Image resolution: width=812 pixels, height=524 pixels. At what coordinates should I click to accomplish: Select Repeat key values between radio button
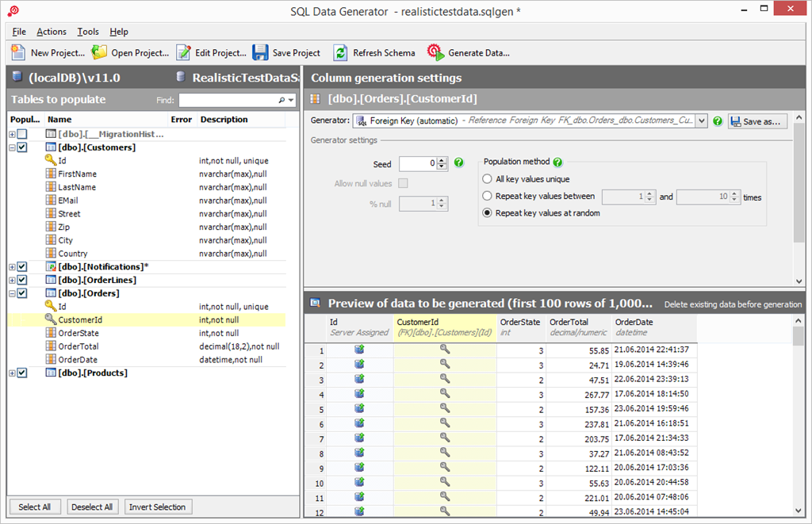tap(487, 197)
